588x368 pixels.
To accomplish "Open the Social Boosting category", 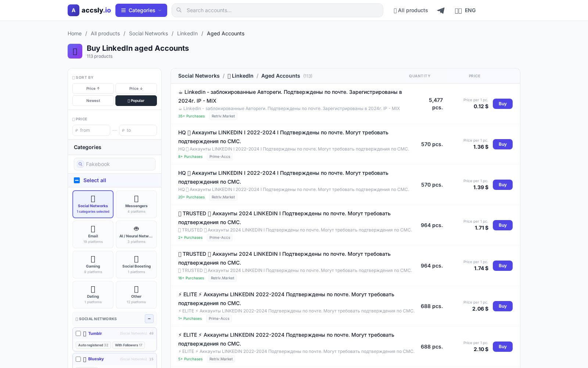I will [x=136, y=264].
